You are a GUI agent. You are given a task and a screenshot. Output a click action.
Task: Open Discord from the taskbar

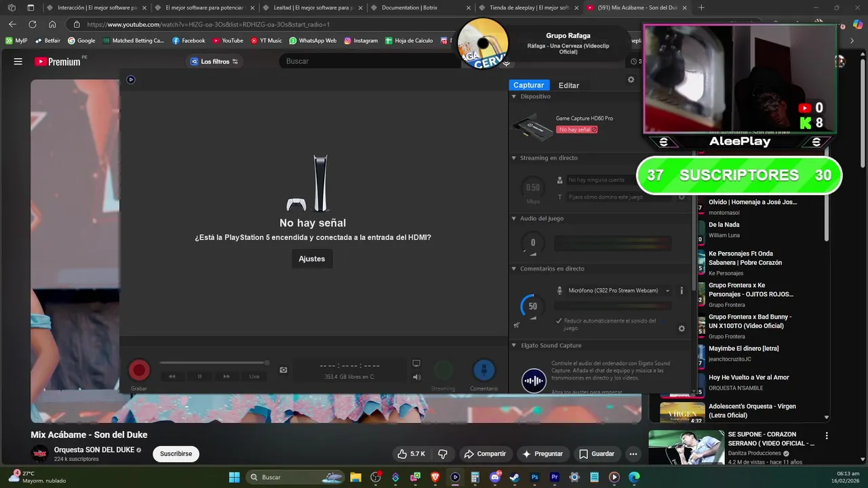pyautogui.click(x=495, y=477)
